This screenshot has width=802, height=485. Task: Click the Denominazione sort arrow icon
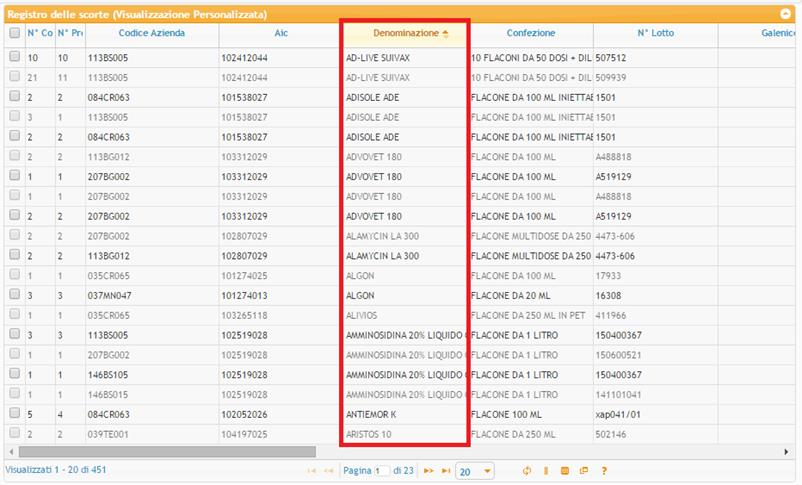pyautogui.click(x=445, y=33)
